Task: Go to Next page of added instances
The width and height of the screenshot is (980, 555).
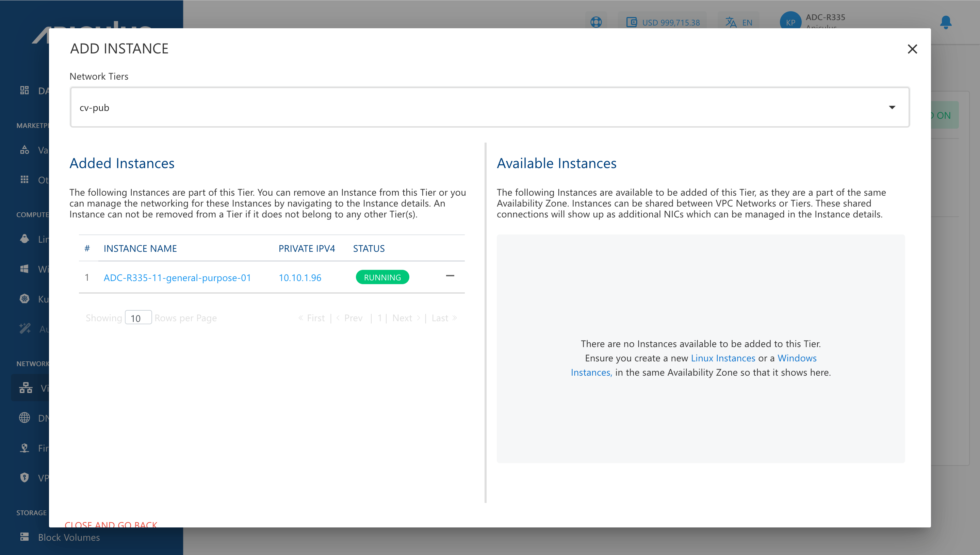Action: [402, 317]
